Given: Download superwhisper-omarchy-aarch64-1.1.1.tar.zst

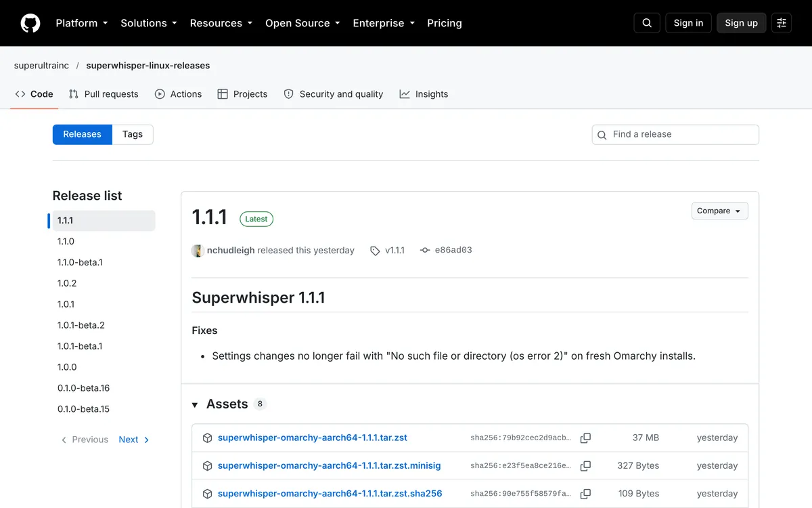Looking at the screenshot, I should [x=313, y=438].
